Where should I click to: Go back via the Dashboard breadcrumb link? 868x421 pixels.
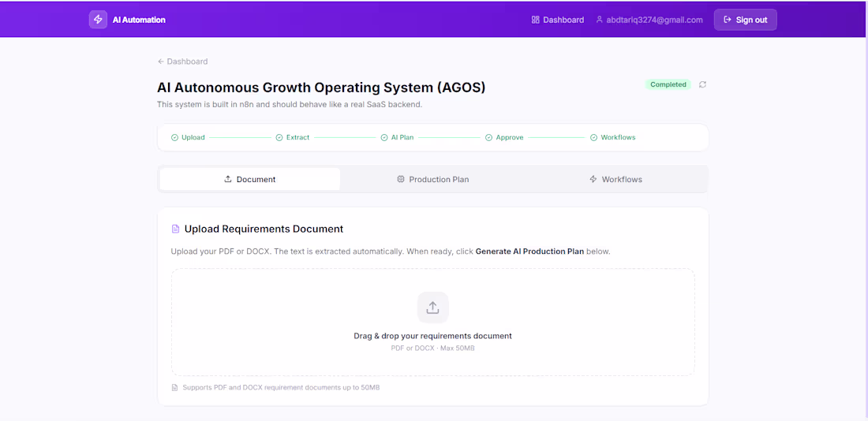[183, 61]
